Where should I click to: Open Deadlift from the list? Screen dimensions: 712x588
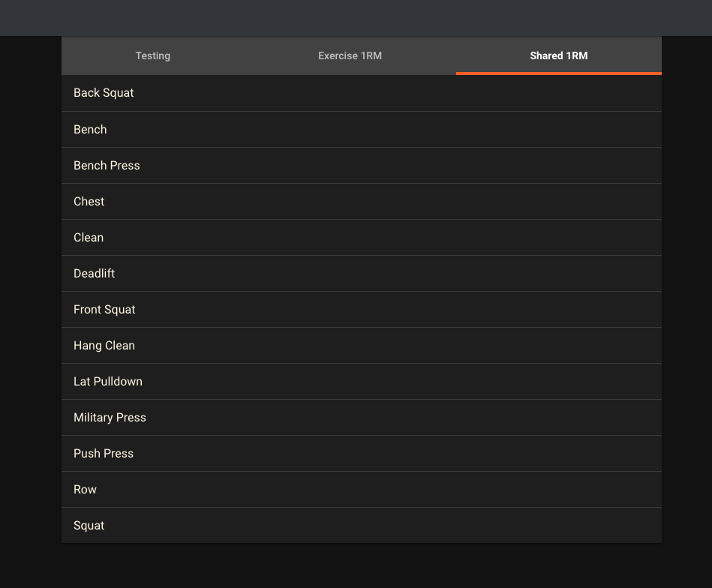[362, 273]
